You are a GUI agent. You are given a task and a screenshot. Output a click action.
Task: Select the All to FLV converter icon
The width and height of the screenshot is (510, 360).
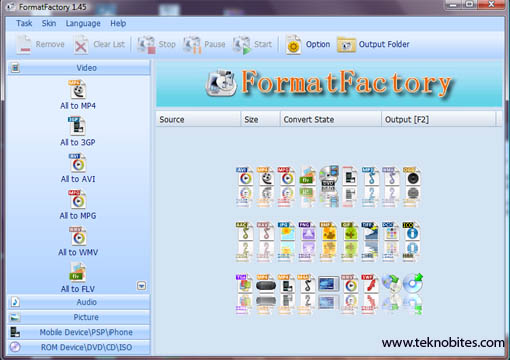[78, 272]
